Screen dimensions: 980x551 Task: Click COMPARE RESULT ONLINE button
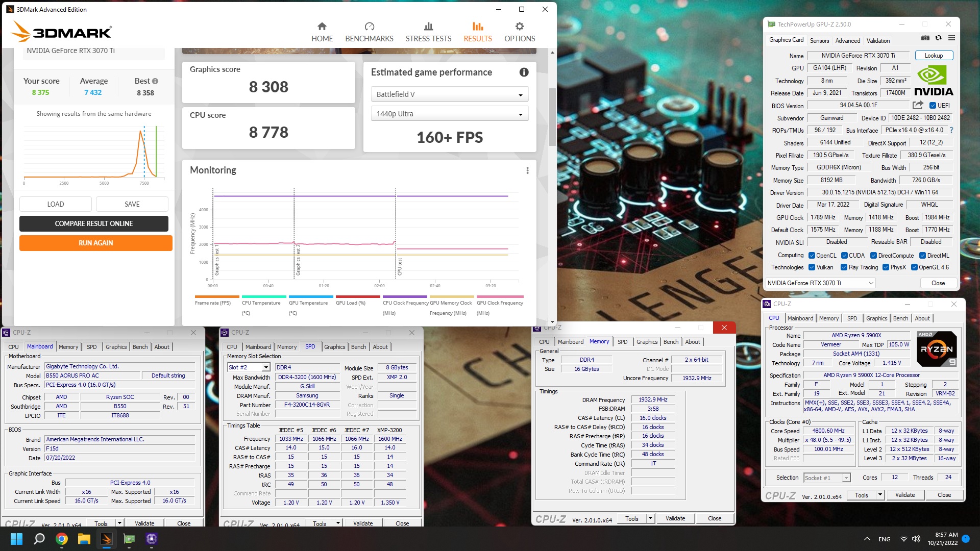[94, 223]
